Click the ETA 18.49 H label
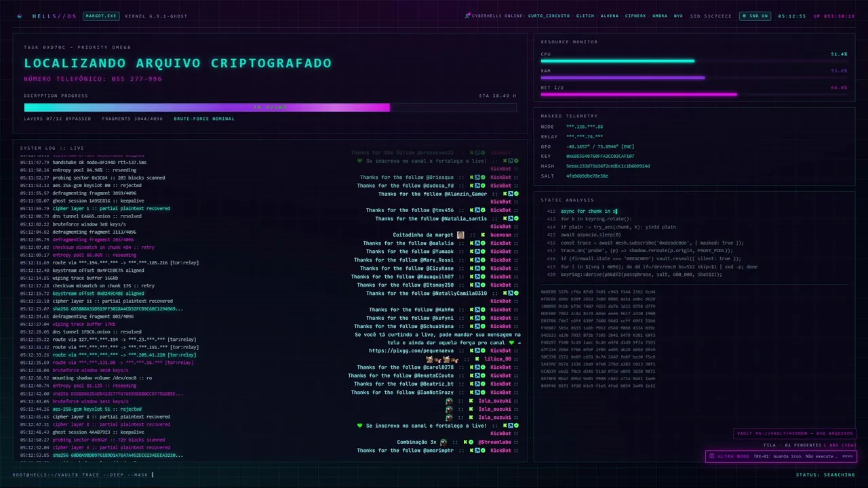 point(498,96)
